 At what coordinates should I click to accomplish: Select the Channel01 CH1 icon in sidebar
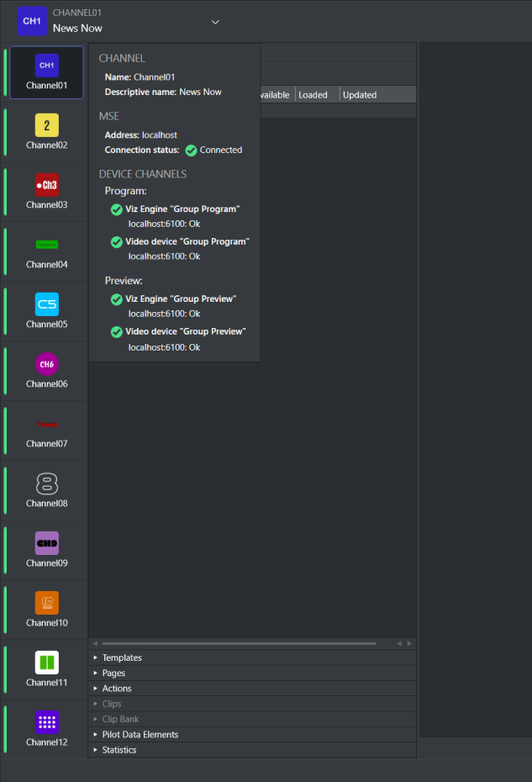tap(46, 66)
